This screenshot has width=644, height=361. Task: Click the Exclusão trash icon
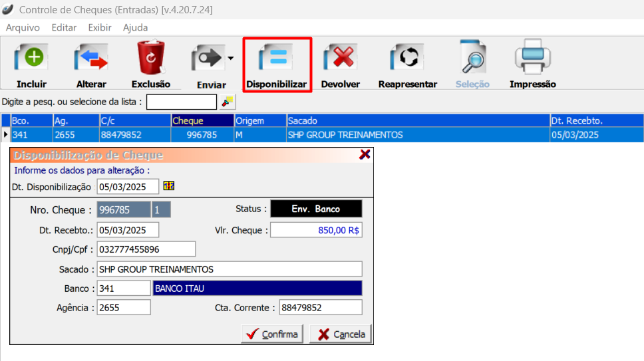pos(151,59)
